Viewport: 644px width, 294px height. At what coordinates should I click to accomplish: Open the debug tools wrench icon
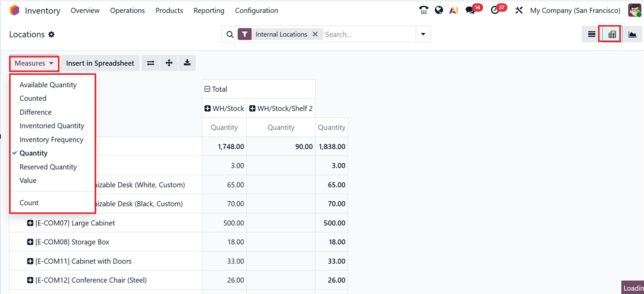click(519, 10)
